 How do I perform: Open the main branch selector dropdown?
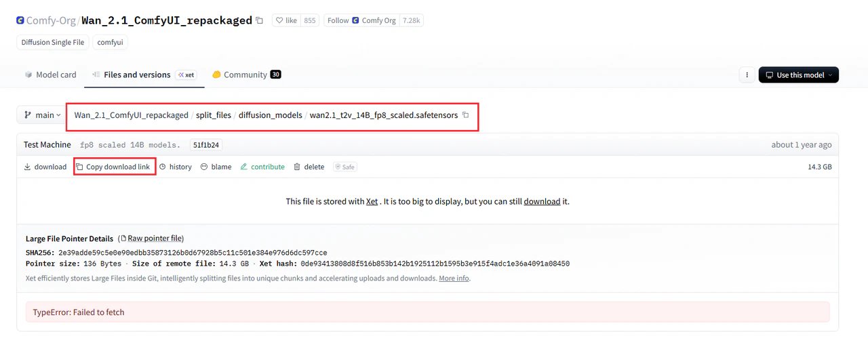[x=41, y=115]
